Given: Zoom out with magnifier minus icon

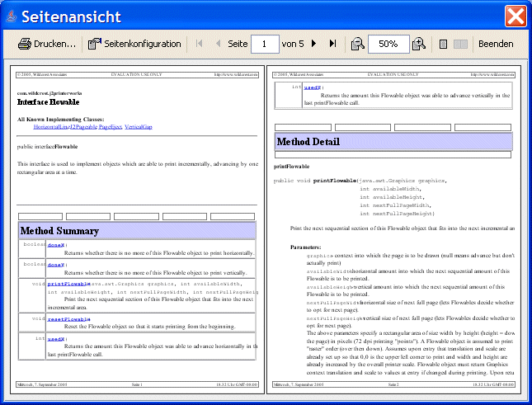Looking at the screenshot, I should pyautogui.click(x=358, y=44).
